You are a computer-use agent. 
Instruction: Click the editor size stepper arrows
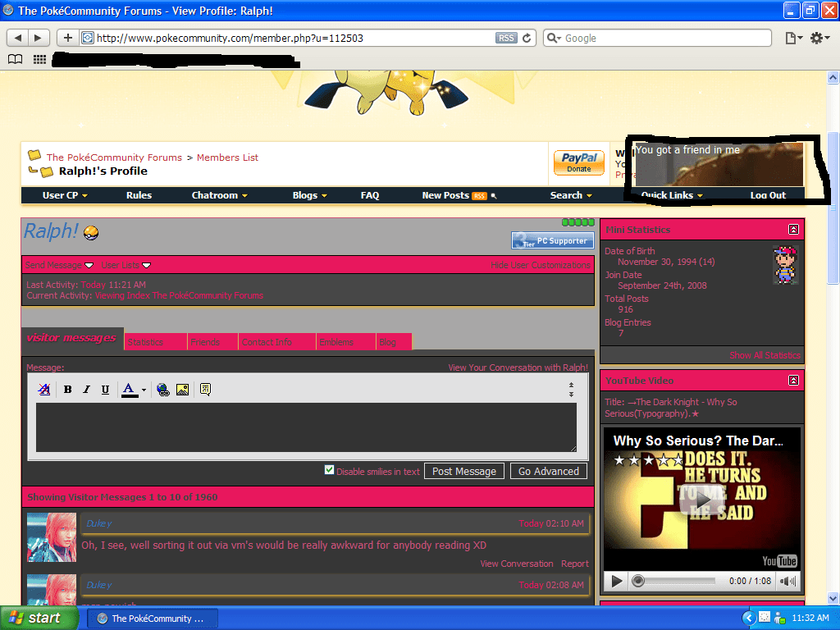(571, 390)
